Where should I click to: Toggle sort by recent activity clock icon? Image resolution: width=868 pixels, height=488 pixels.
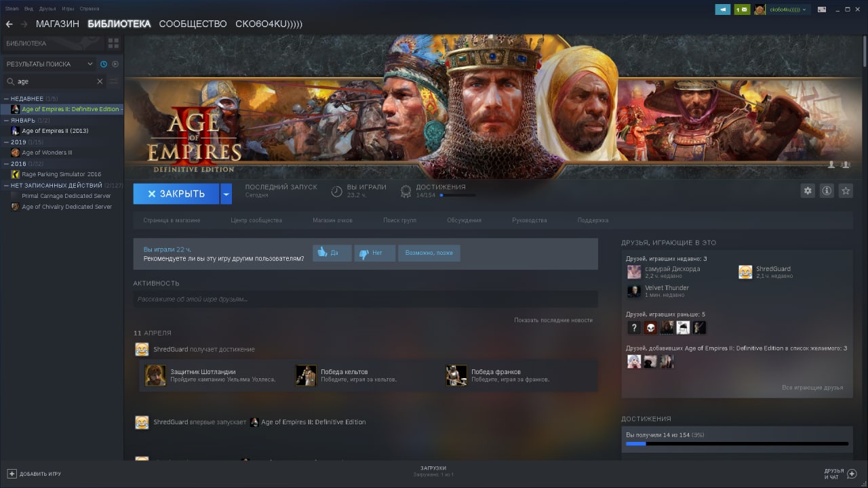coord(104,64)
